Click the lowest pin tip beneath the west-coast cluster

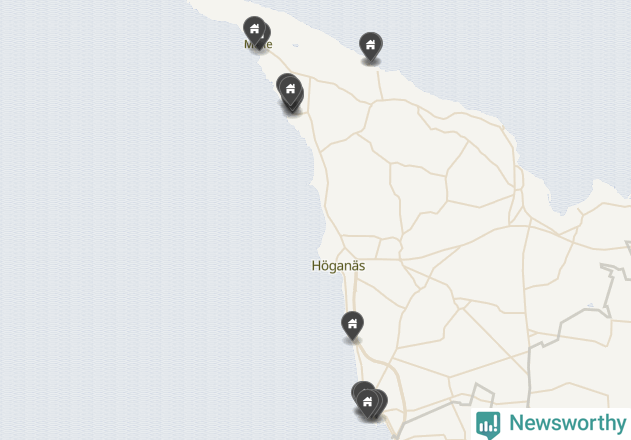click(293, 108)
